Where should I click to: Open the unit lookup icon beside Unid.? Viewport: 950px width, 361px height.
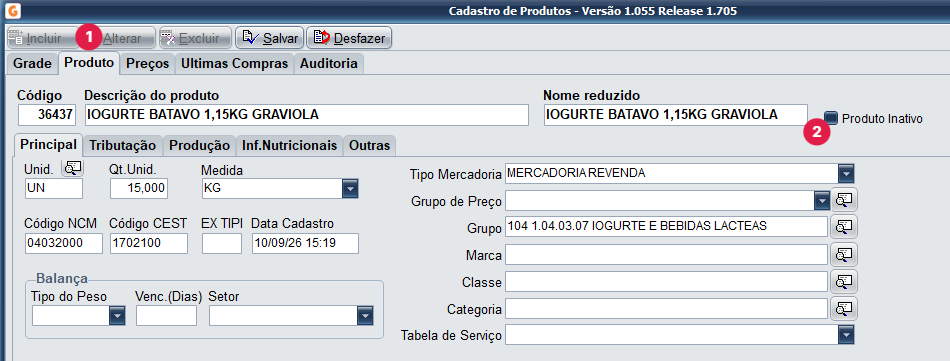(73, 167)
